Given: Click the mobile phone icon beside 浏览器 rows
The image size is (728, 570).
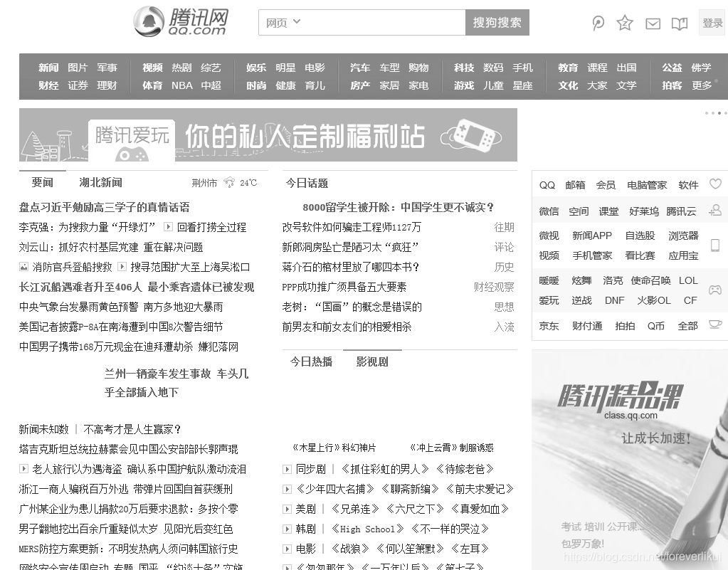Looking at the screenshot, I should pos(715,245).
